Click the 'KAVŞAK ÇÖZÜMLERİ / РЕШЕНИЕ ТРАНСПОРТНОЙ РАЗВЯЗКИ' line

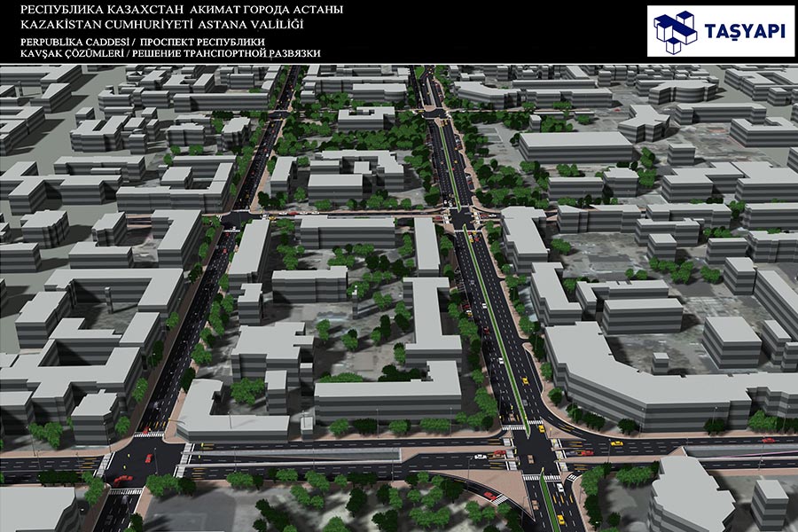170,53
